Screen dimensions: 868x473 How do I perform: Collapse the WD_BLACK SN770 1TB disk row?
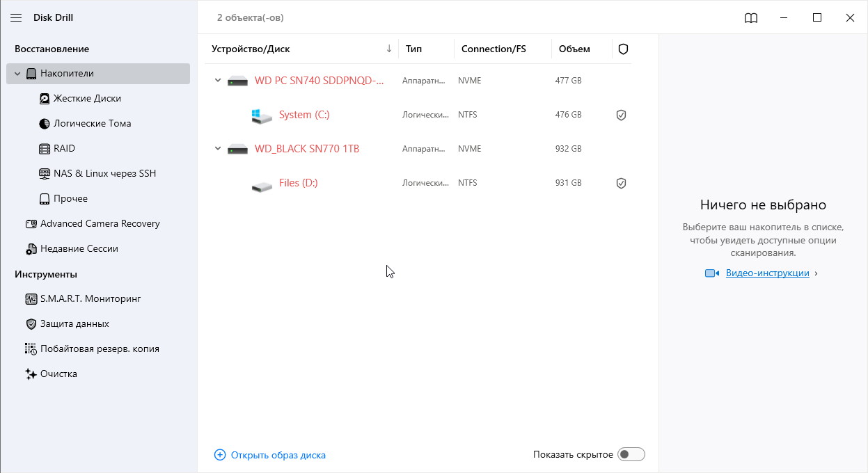pyautogui.click(x=218, y=149)
